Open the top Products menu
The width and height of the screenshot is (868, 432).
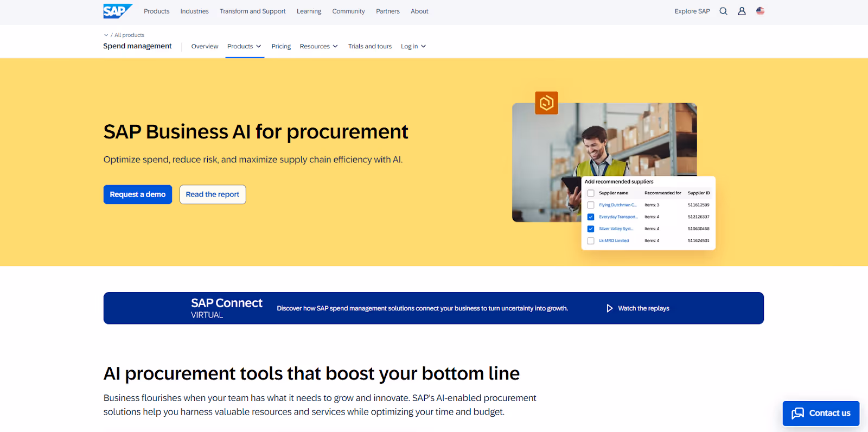156,11
